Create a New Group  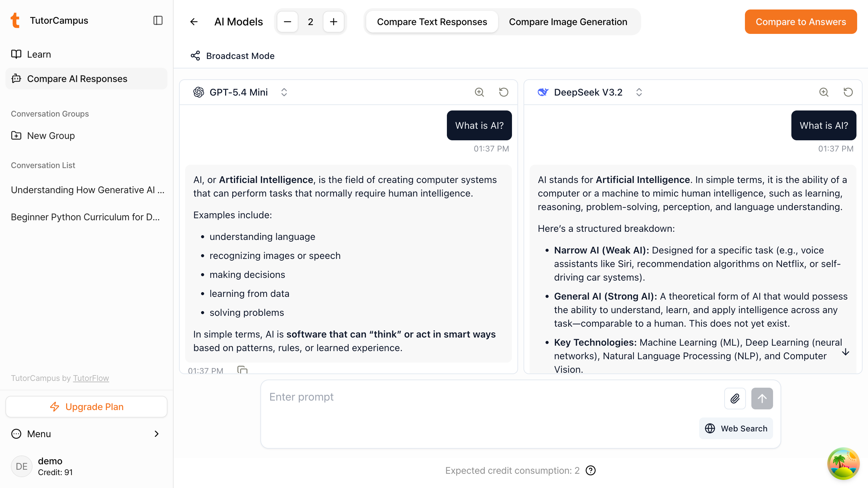click(x=86, y=136)
